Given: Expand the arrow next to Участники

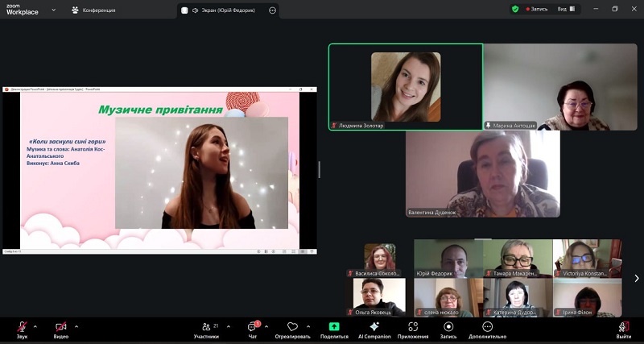Looking at the screenshot, I should pos(229,326).
